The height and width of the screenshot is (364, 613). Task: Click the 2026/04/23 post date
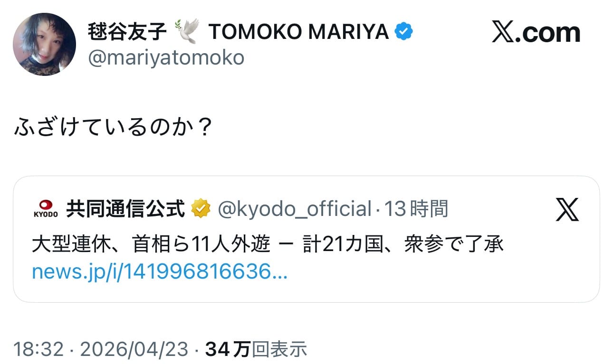click(x=134, y=349)
